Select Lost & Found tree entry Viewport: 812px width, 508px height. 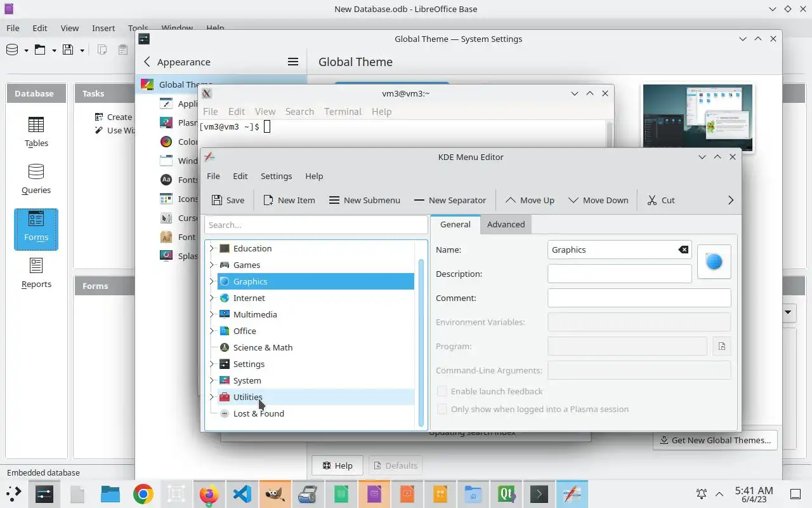point(316,413)
